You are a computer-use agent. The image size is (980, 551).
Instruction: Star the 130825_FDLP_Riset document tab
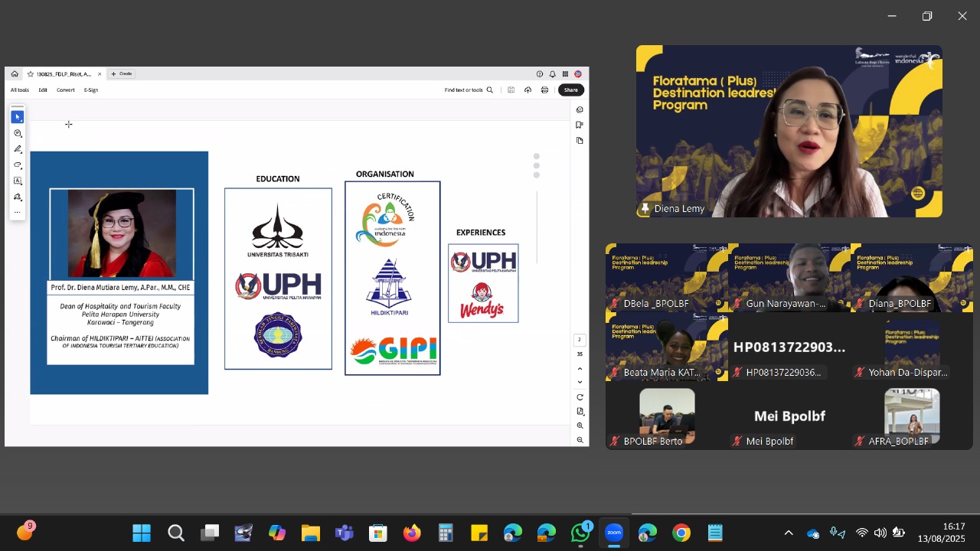(31, 74)
